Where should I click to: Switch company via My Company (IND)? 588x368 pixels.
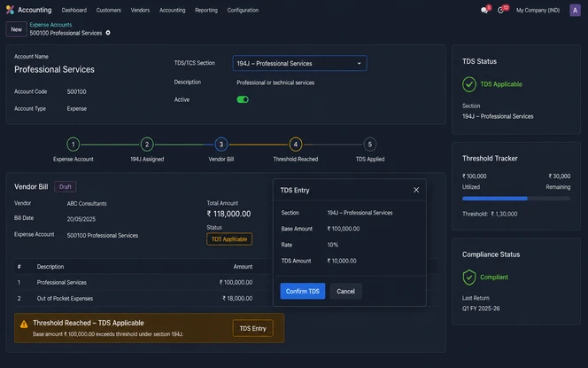pyautogui.click(x=538, y=10)
